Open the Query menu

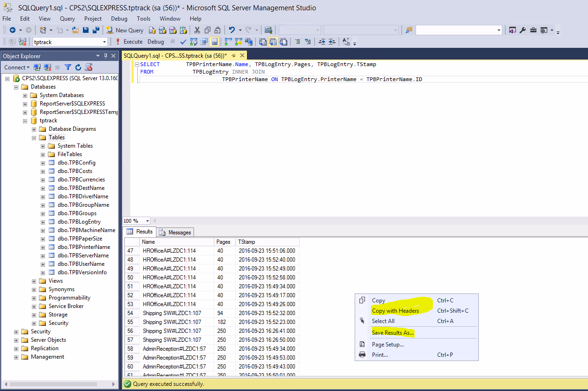pos(67,19)
